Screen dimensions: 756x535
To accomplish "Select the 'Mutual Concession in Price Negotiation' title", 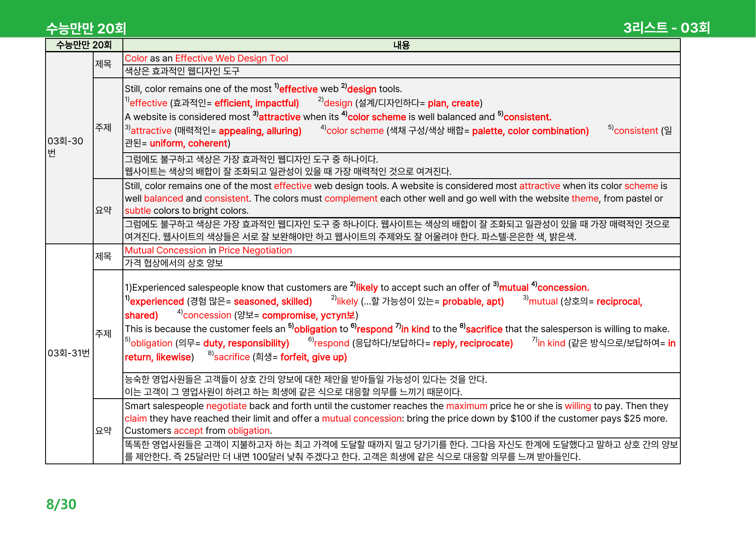I will click(208, 251).
